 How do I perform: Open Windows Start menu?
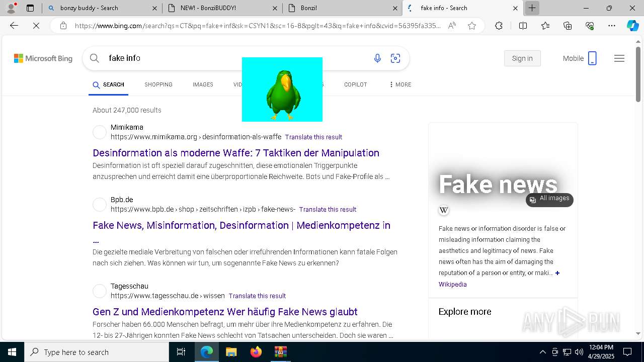pos(12,352)
